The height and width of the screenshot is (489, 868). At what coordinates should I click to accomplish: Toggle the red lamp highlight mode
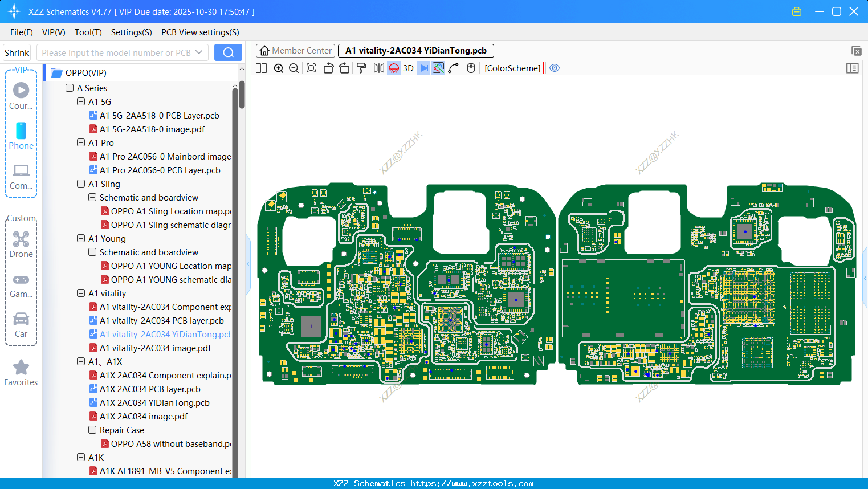point(393,68)
